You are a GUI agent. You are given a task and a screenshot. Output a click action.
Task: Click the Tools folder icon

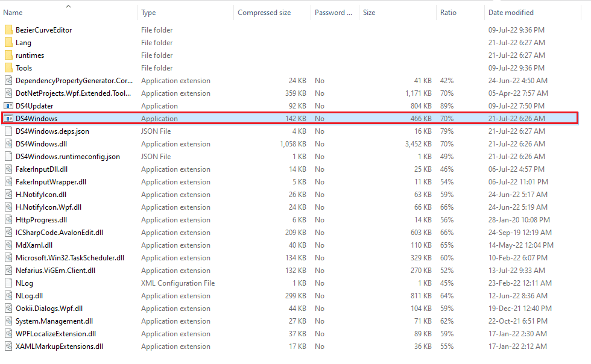tap(8, 68)
